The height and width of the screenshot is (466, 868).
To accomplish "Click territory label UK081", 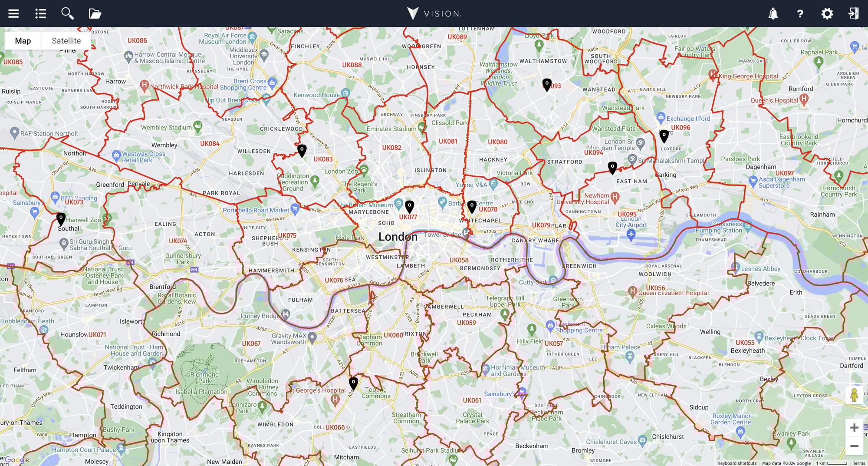I will pos(448,142).
